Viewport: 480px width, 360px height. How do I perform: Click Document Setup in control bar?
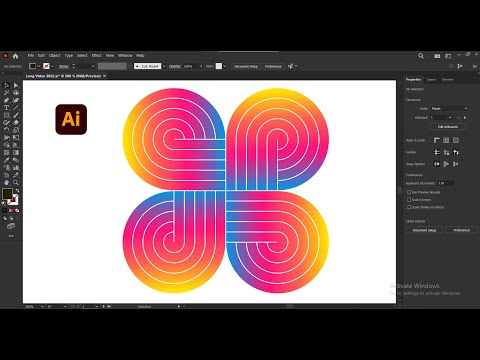click(246, 66)
